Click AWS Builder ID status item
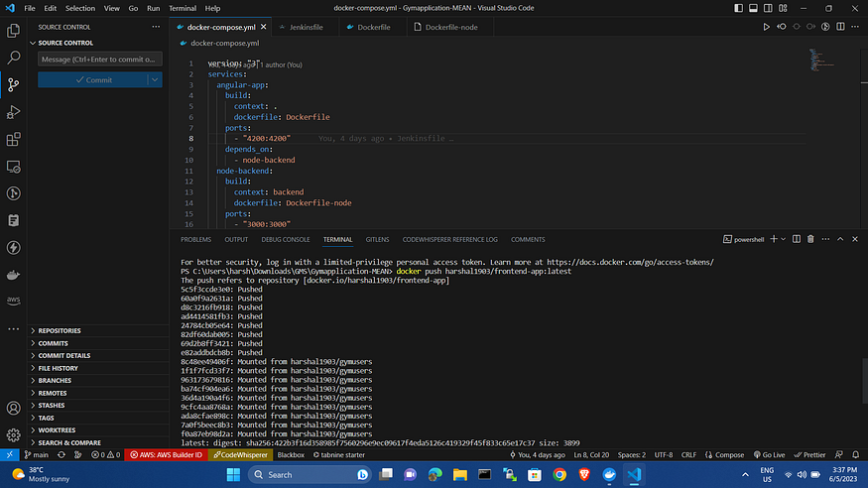 [166, 455]
